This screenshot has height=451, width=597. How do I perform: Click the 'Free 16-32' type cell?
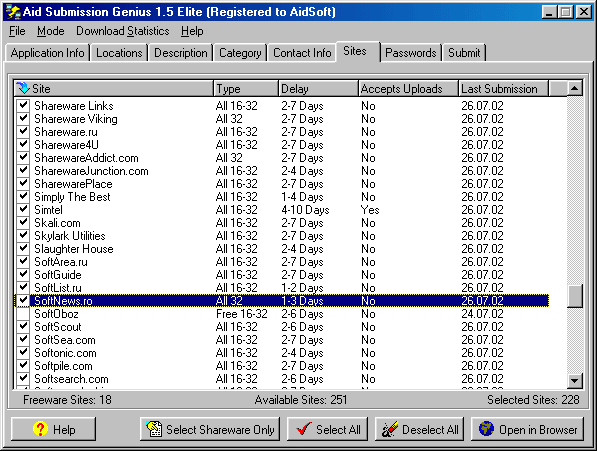pyautogui.click(x=242, y=314)
